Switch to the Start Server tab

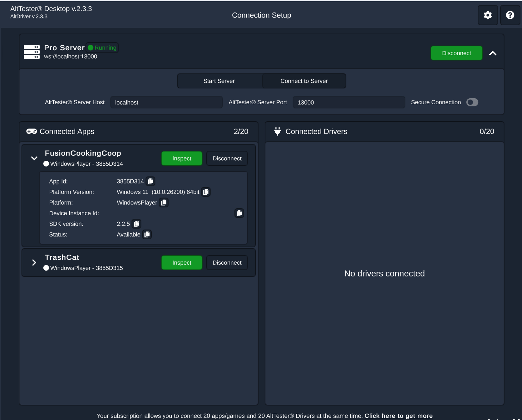click(x=219, y=81)
